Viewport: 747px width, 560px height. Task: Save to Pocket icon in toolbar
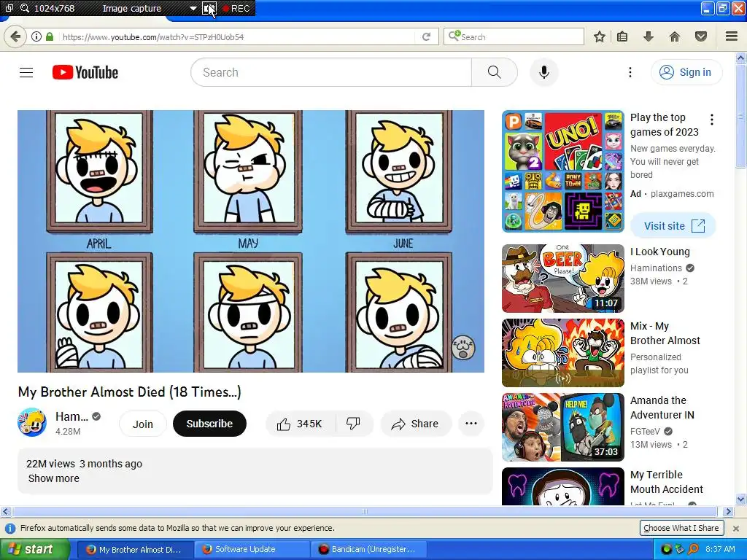point(701,36)
